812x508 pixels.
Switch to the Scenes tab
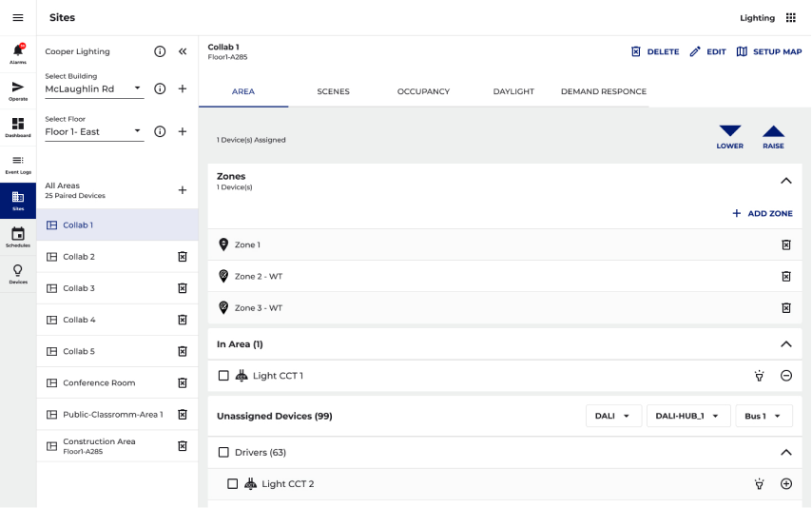point(333,91)
